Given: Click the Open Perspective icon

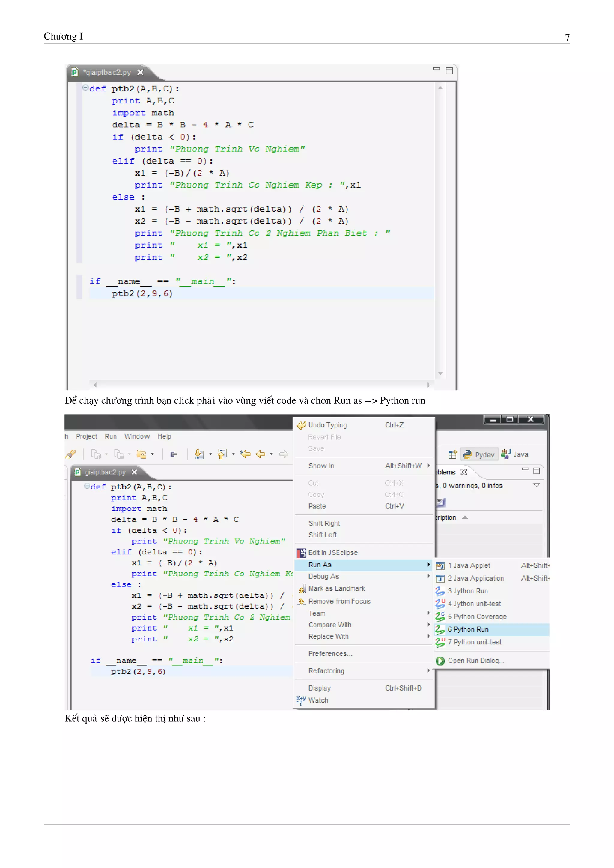Looking at the screenshot, I should 453,454.
